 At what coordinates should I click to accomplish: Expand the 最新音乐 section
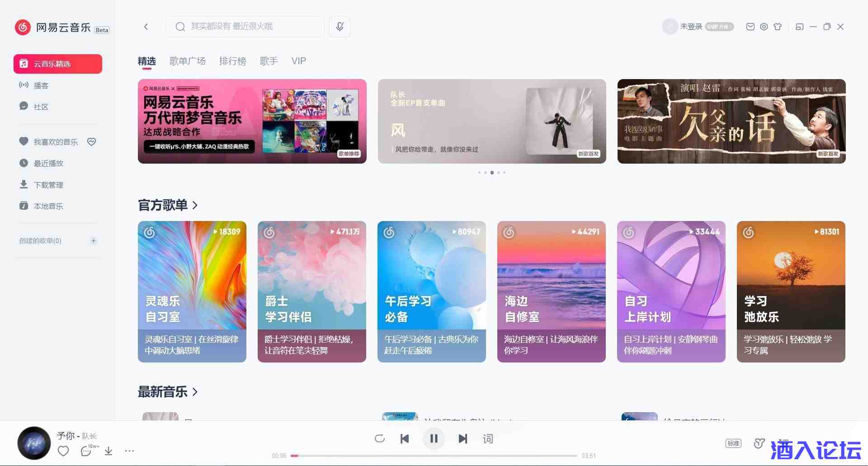168,392
